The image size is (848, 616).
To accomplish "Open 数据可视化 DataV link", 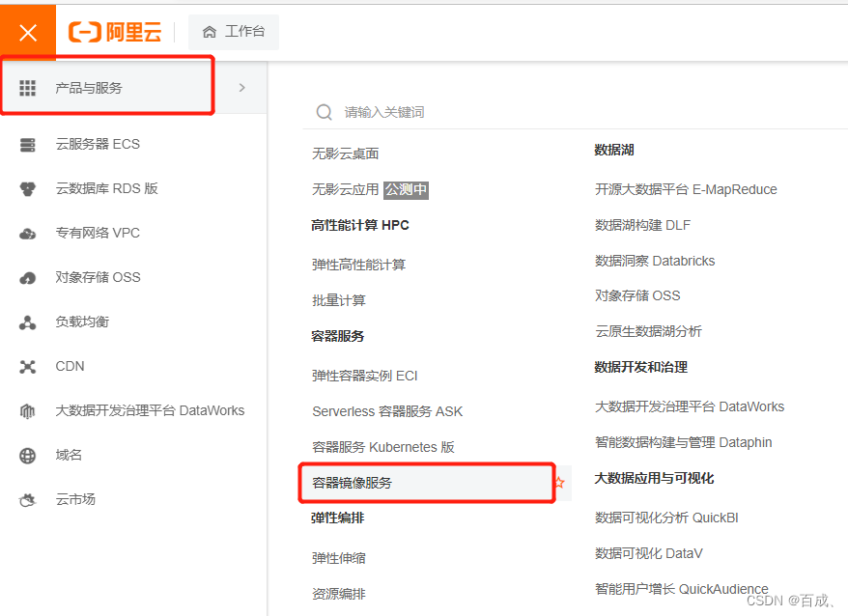I will click(x=648, y=553).
